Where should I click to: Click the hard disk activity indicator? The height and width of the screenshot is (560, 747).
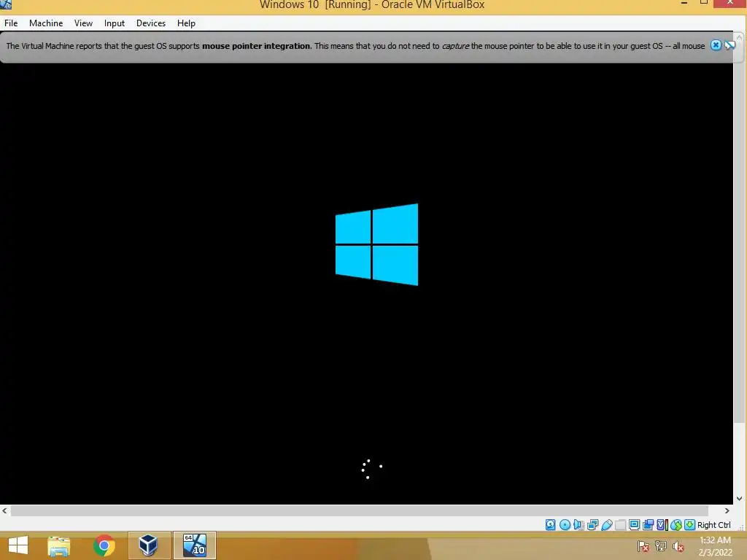click(550, 525)
